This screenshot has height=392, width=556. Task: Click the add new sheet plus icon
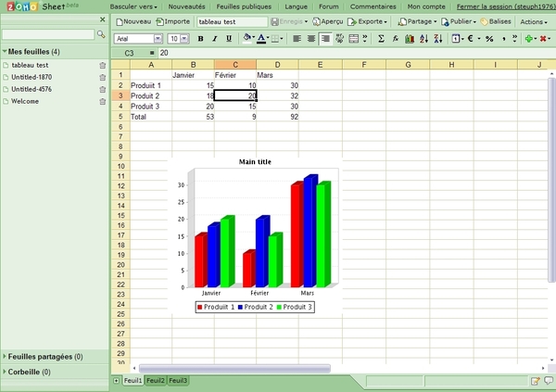[x=116, y=381]
